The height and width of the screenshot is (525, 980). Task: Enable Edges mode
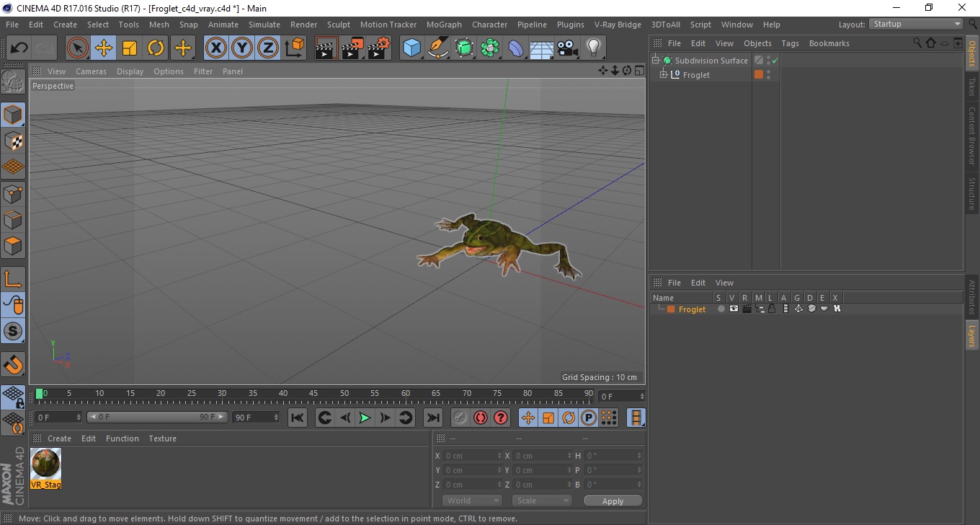(x=13, y=219)
